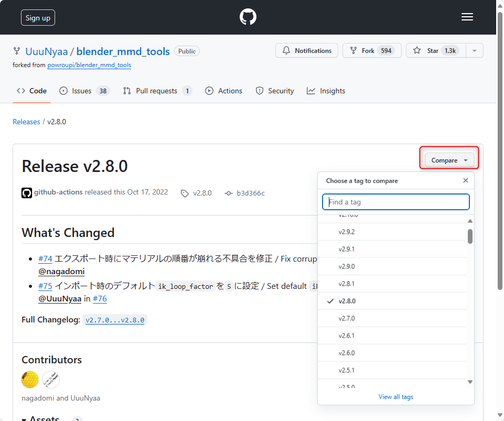Switch to the Issues tab
This screenshot has height=421, width=504.
pyautogui.click(x=84, y=91)
